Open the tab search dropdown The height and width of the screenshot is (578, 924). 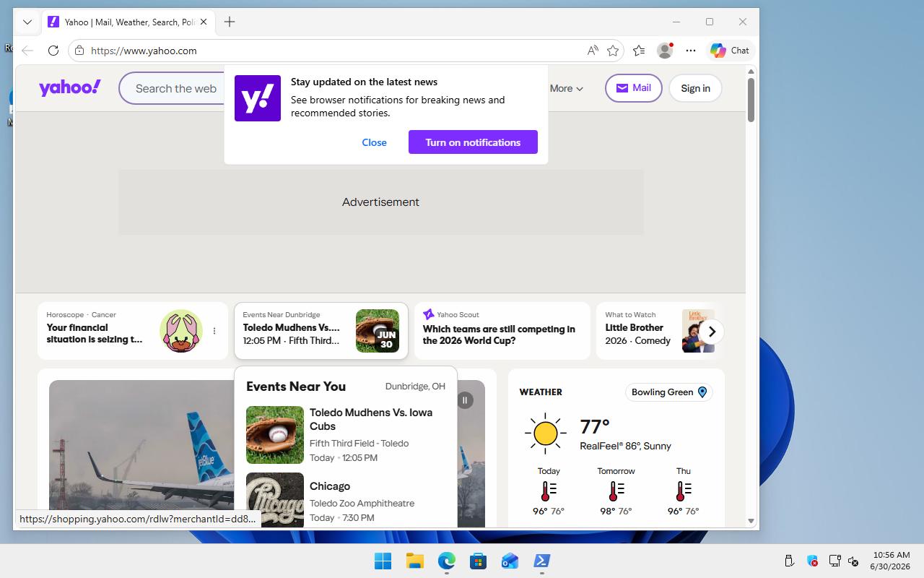click(x=27, y=22)
